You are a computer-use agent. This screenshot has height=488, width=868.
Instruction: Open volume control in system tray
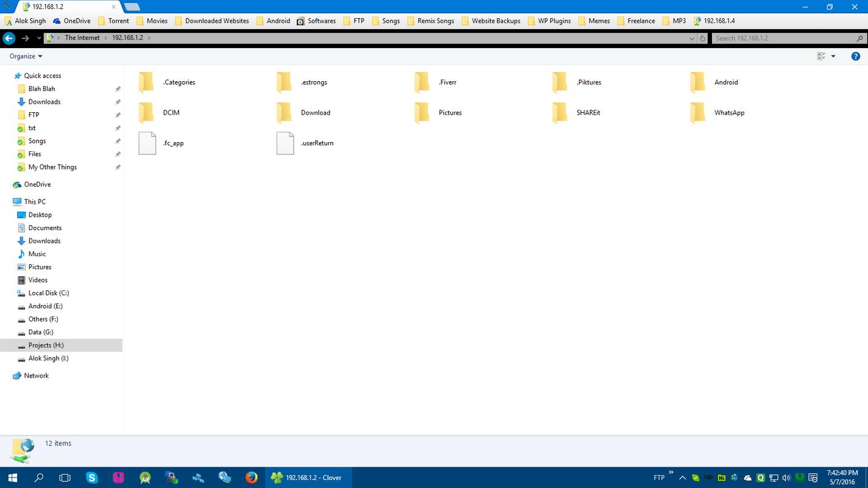click(786, 478)
